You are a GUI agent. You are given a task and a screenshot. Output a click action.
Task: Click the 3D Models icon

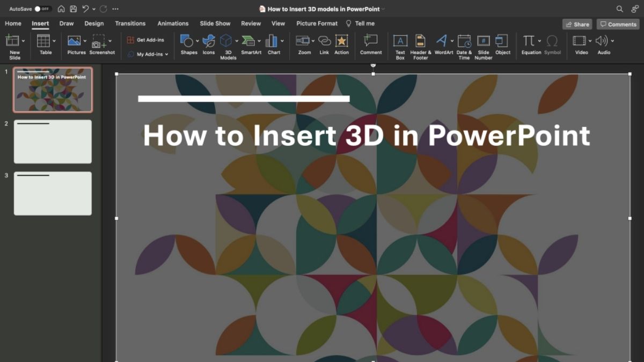[x=226, y=41]
